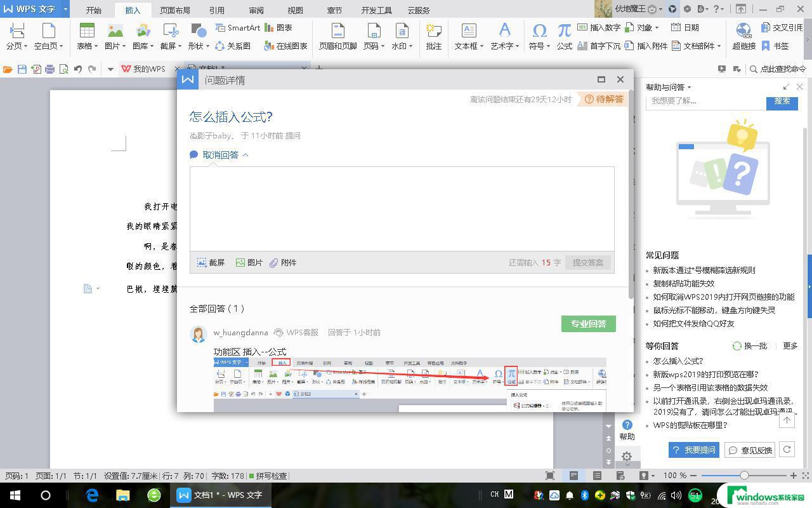Click the Refresh button in help panel
The image size is (812, 508).
[787, 450]
